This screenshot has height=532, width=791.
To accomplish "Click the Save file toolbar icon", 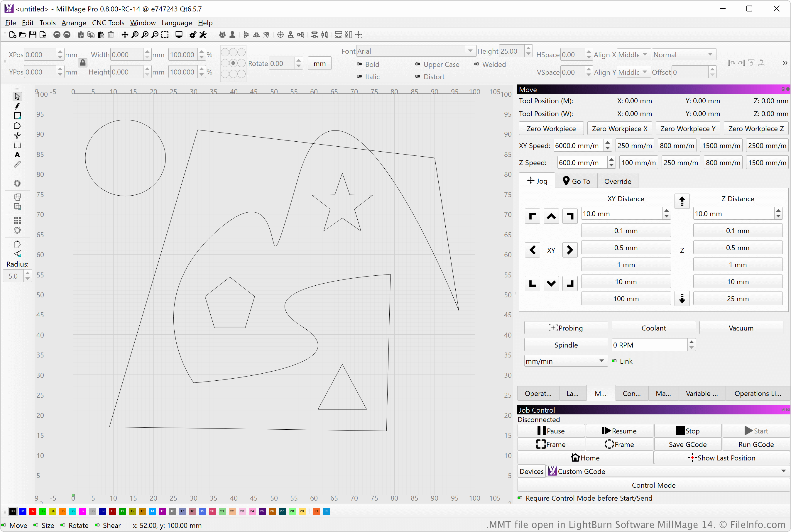I will 33,35.
